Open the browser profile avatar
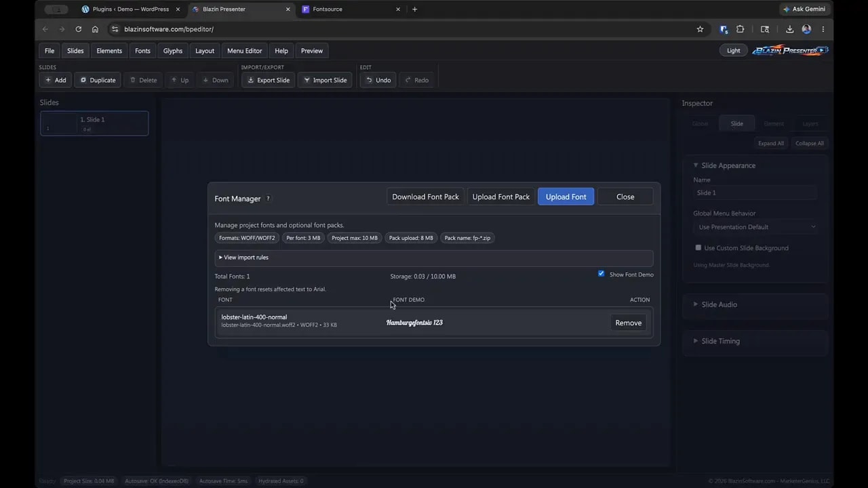Screen dimensions: 868x488 pos(806,29)
